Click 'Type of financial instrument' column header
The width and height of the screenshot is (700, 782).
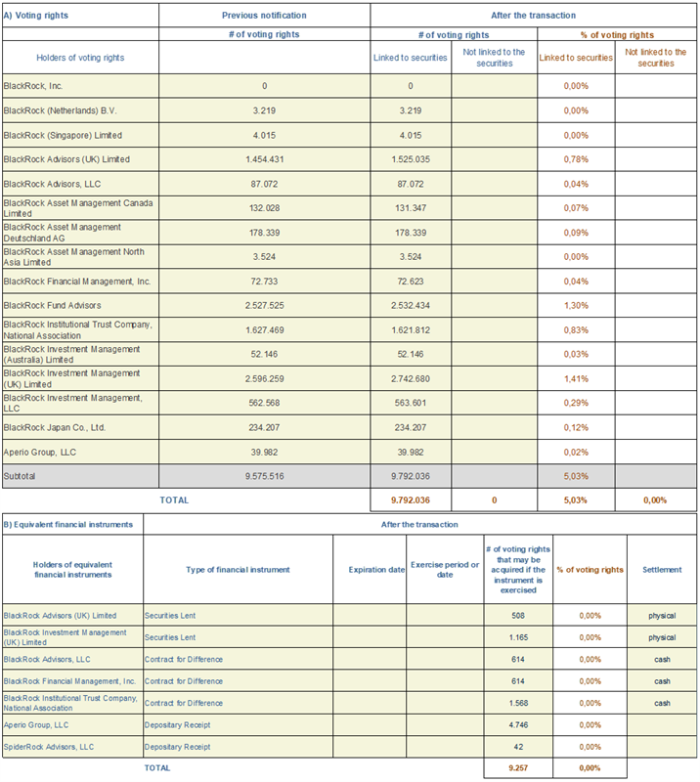coord(238,570)
